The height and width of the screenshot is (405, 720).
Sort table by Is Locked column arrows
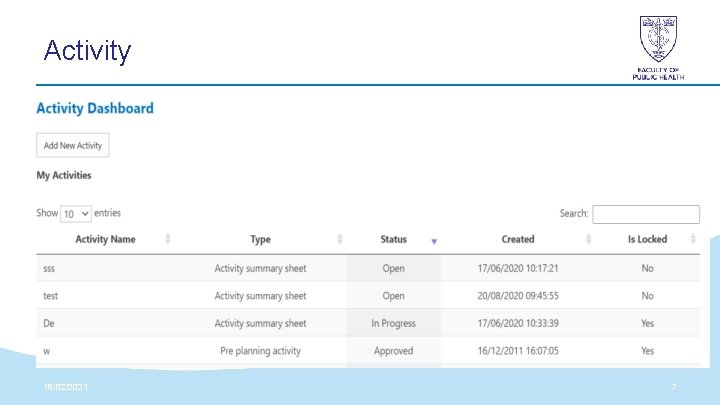pyautogui.click(x=693, y=239)
